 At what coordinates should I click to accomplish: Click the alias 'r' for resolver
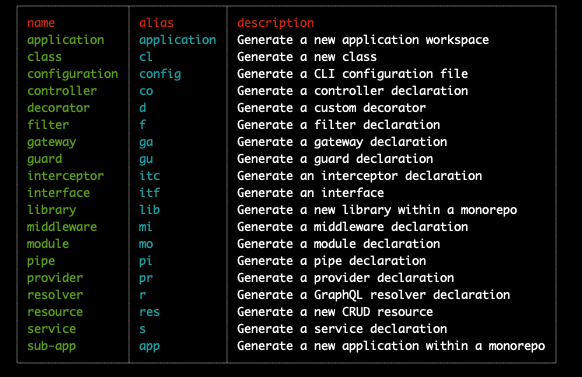[x=143, y=295]
